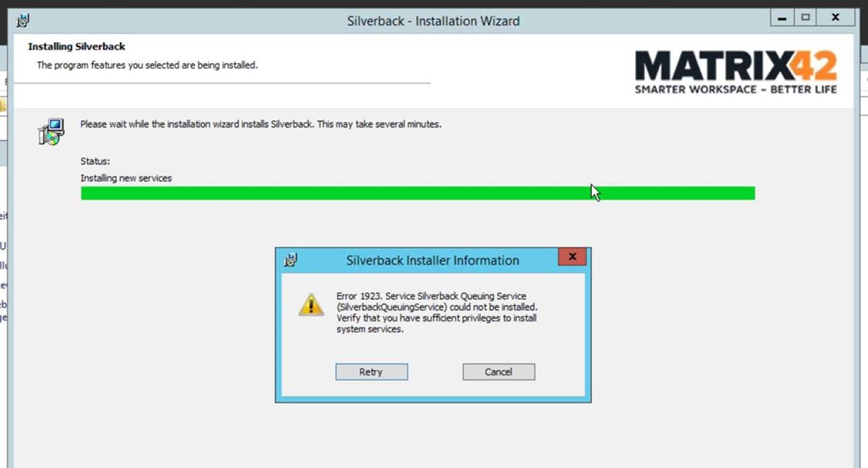Viewport: 868px width, 468px height.
Task: Click the green installation progress bar
Action: pos(418,193)
